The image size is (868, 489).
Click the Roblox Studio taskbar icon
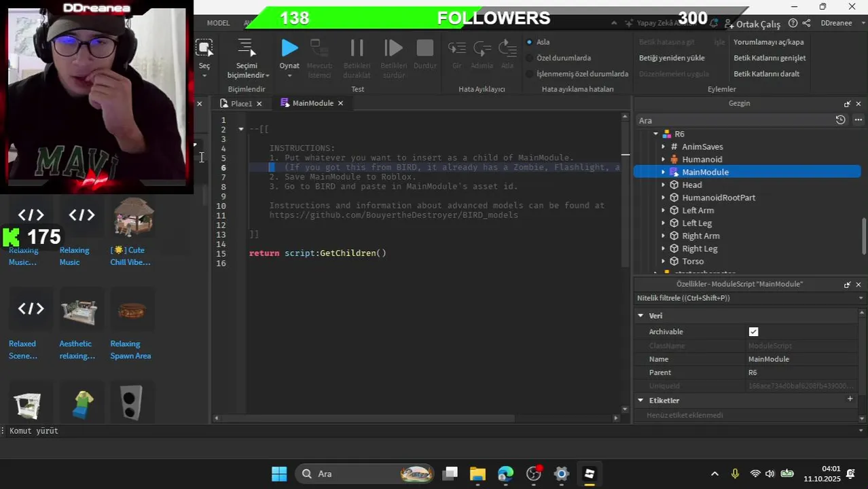[x=589, y=474]
